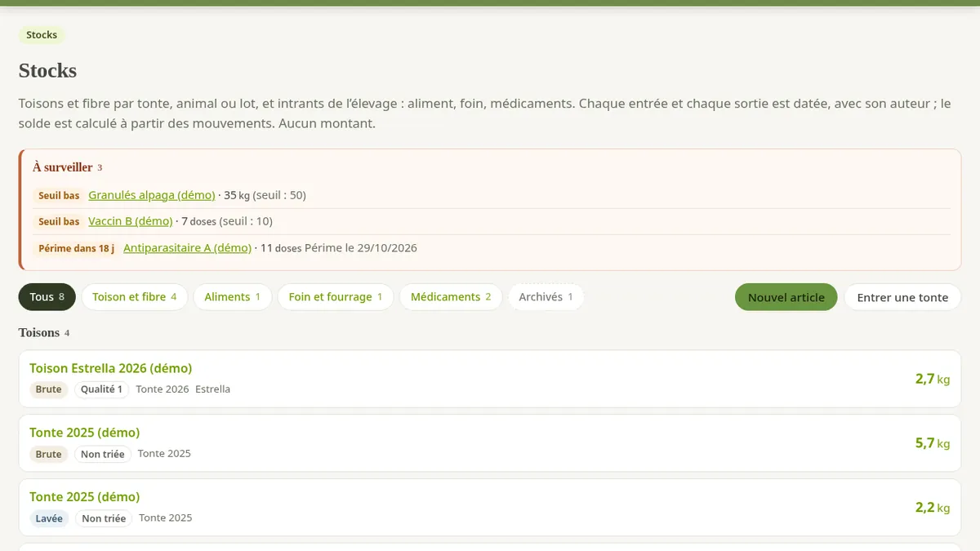
Task: Open the "Médicaments" filter tab
Action: pos(451,297)
